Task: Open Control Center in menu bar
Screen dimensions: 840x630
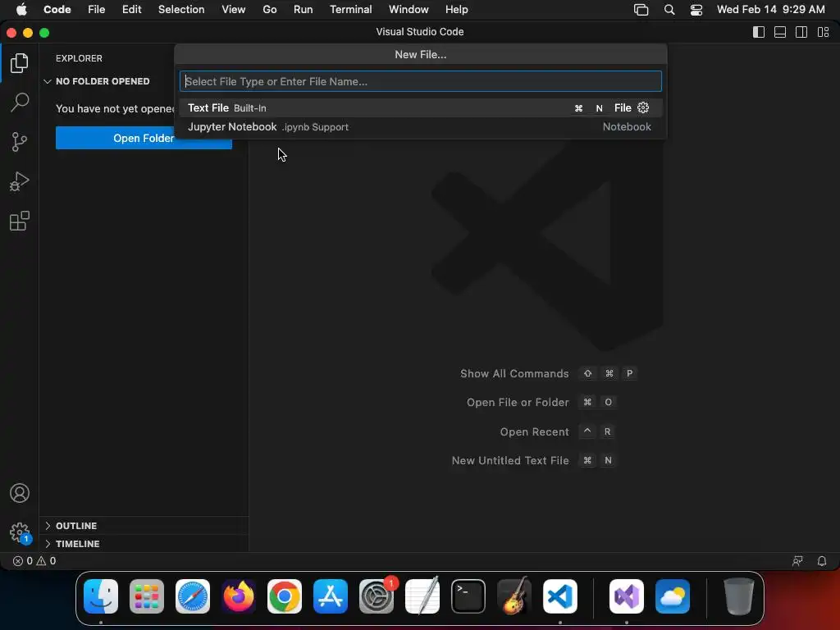Action: click(x=696, y=10)
